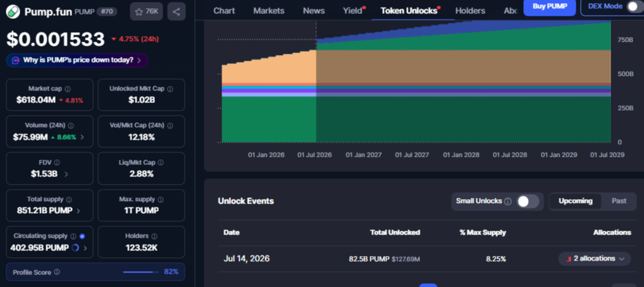Screen dimensions: 644x287
Task: Open Vol/Mkt Cap (24h) info icon
Action: (x=170, y=126)
